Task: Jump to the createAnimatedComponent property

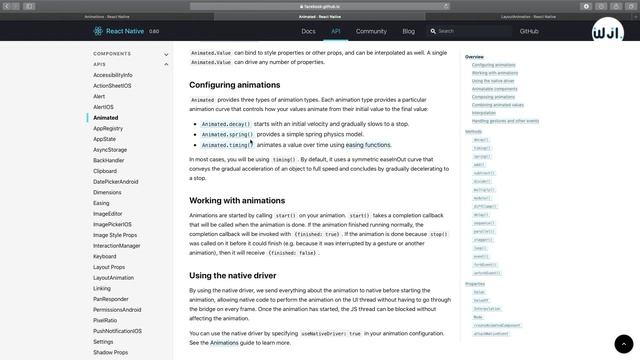Action: 497,325
